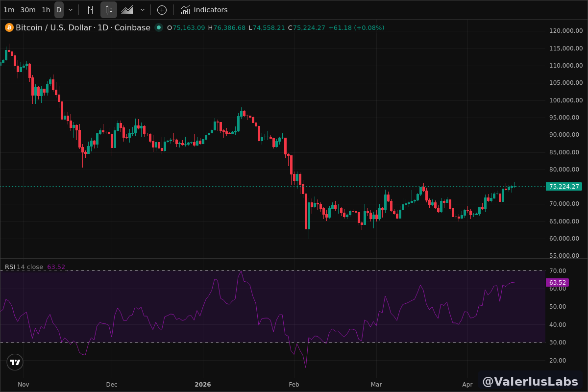Open the Indicators menu
Viewport: 588px width, 392px height.
point(210,10)
